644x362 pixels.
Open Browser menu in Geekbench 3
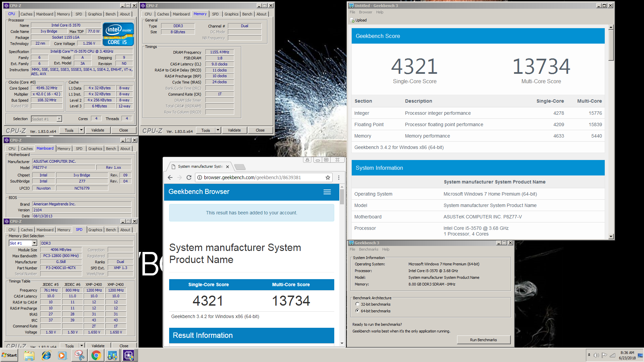(x=365, y=12)
